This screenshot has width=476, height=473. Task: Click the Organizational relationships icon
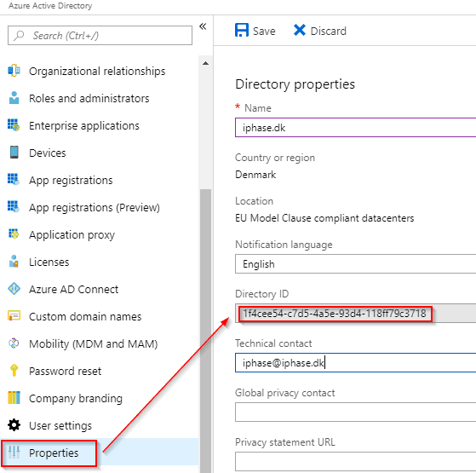[14, 71]
